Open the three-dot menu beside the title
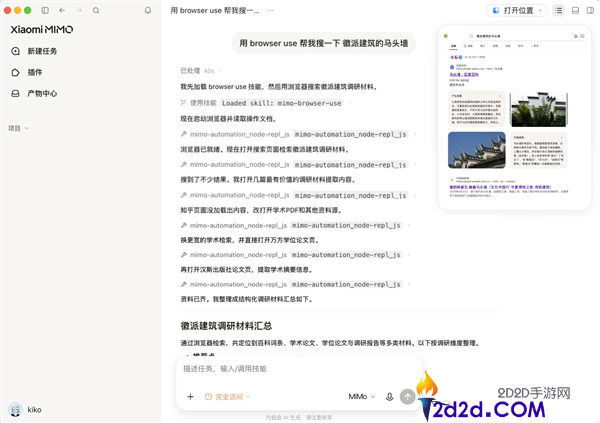The image size is (600, 423). (271, 10)
